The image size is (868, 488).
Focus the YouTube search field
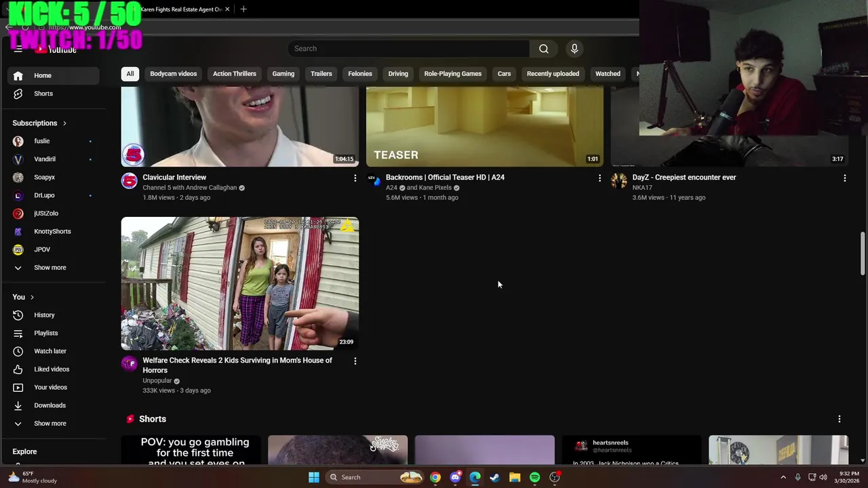point(409,49)
